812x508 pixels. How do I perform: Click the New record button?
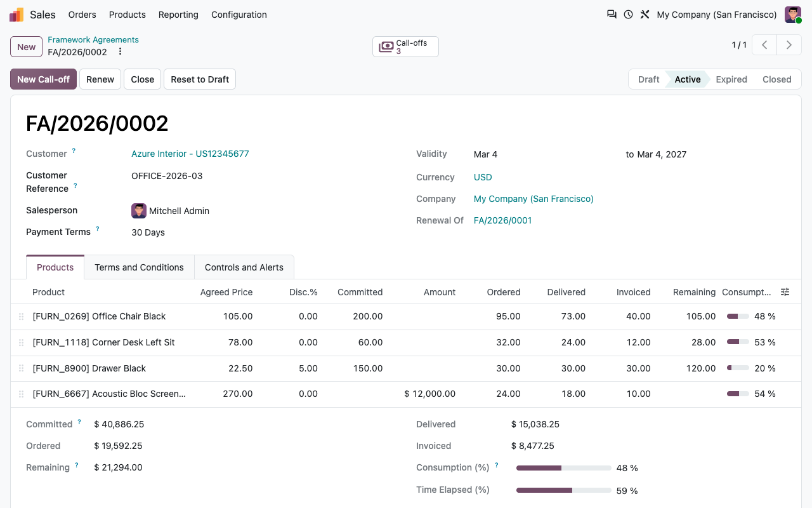(27, 47)
